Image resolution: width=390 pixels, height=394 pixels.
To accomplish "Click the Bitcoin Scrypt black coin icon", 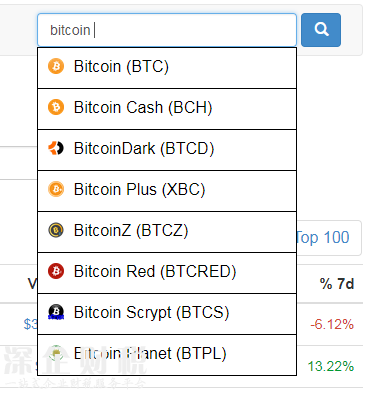I will [x=56, y=312].
